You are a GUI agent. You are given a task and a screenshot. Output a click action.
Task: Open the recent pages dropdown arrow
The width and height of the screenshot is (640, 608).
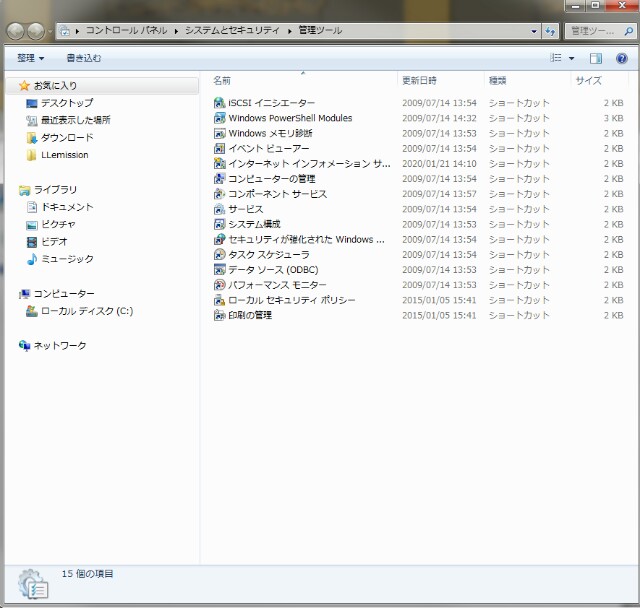(50, 31)
